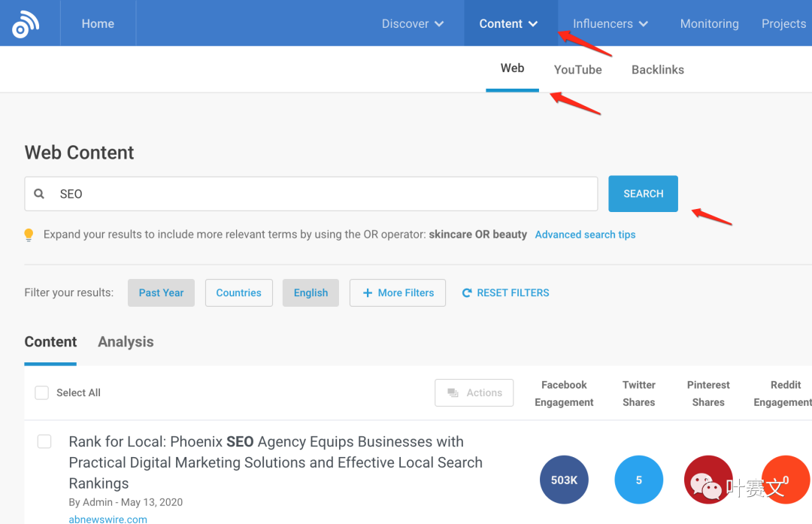Click the plus icon in More Filters
Viewport: 812px width, 524px height.
(368, 293)
